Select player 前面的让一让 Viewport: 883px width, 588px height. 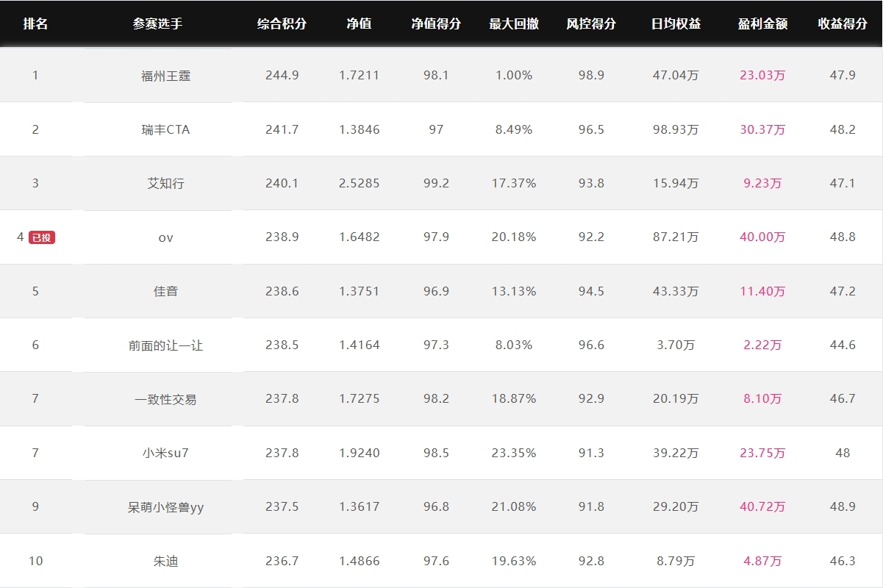point(166,345)
